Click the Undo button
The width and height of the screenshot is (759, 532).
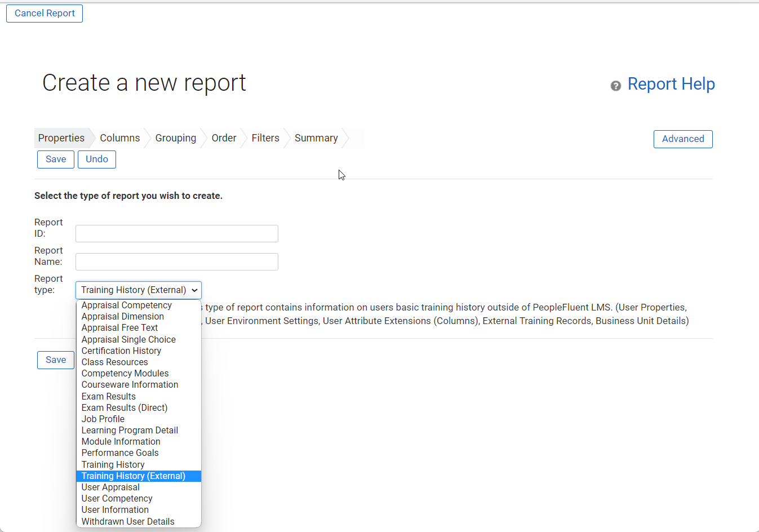[97, 159]
